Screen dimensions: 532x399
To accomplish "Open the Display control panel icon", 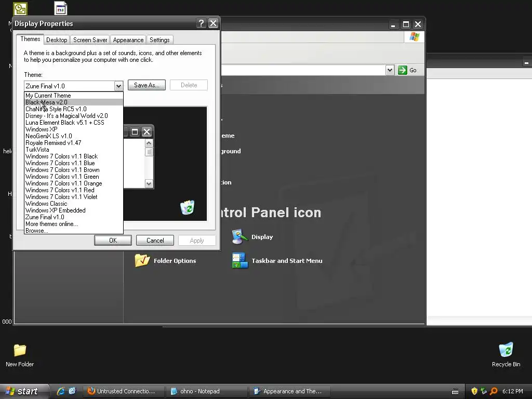I will coord(240,237).
